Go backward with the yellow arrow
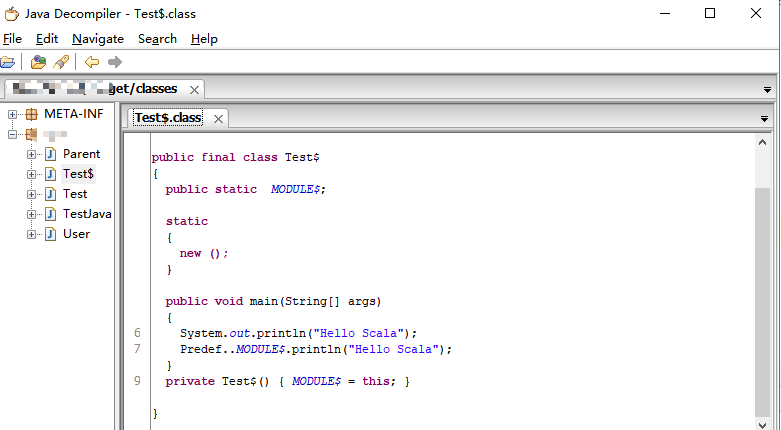 (x=92, y=62)
